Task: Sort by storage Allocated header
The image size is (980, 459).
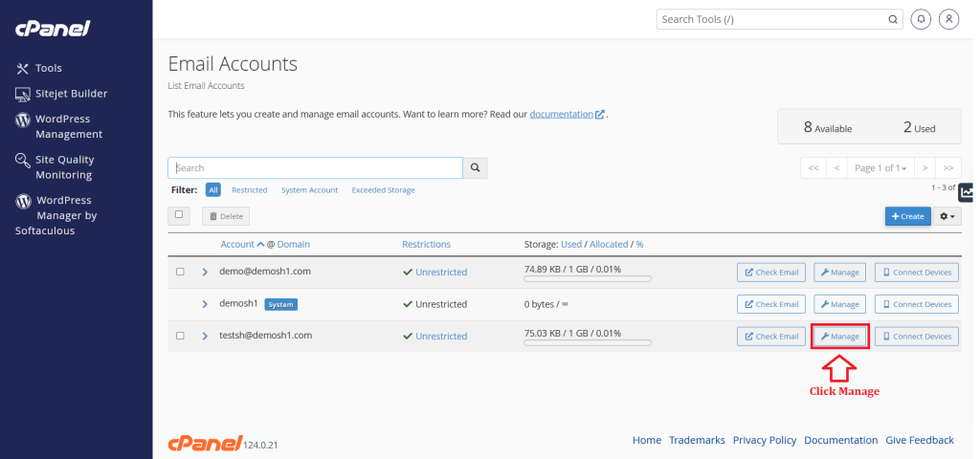Action: [x=609, y=244]
